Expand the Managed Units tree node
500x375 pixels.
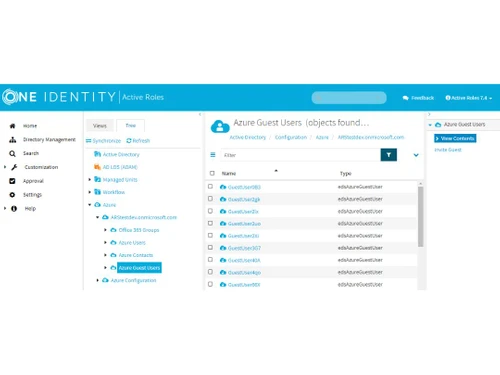tap(89, 179)
